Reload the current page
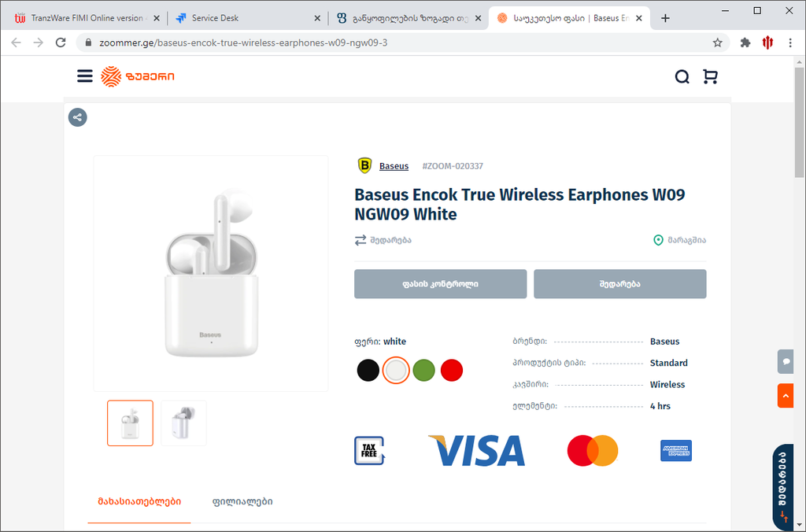This screenshot has height=532, width=806. [61, 42]
